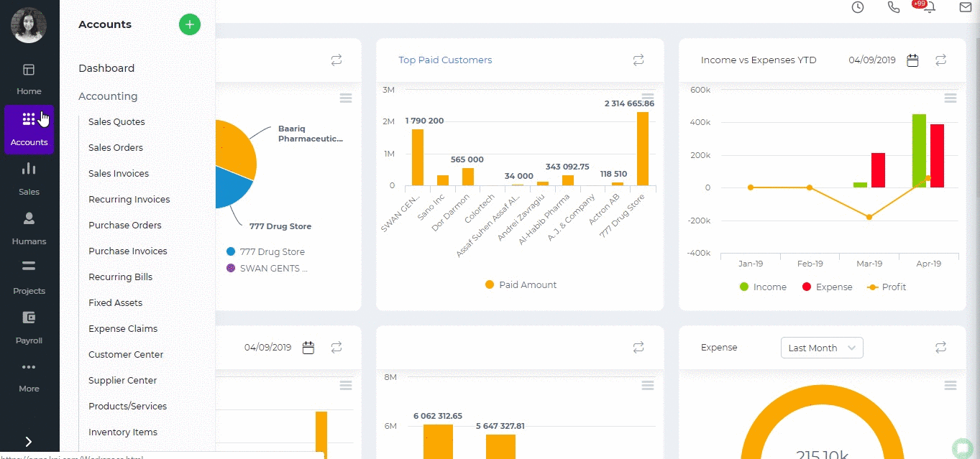Select Fixed Assets menu item
The width and height of the screenshot is (980, 459).
(x=116, y=303)
